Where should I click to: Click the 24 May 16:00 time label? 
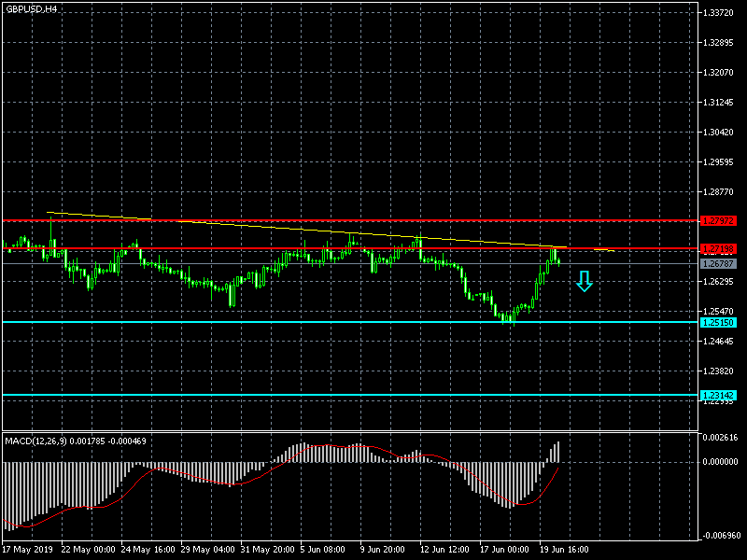coord(148,550)
